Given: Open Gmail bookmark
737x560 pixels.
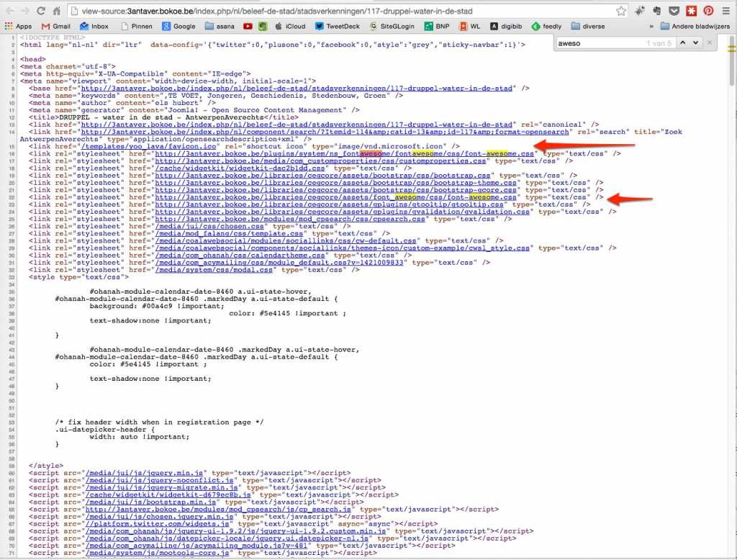Looking at the screenshot, I should [56, 27].
